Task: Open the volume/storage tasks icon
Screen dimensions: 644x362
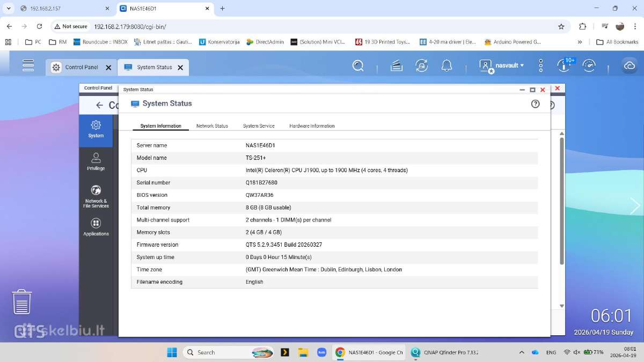Action: coord(396,65)
